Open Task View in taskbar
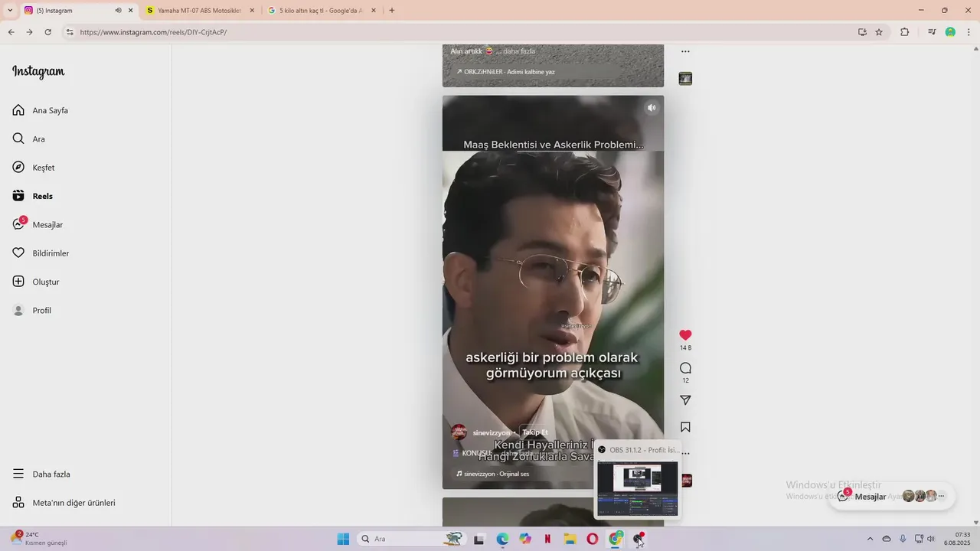The height and width of the screenshot is (551, 980). click(x=479, y=539)
